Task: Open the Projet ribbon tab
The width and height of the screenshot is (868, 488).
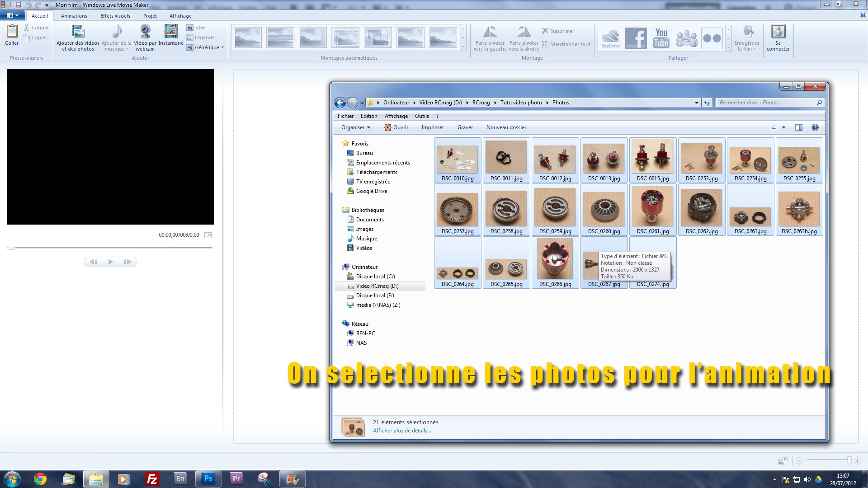Action: tap(150, 16)
